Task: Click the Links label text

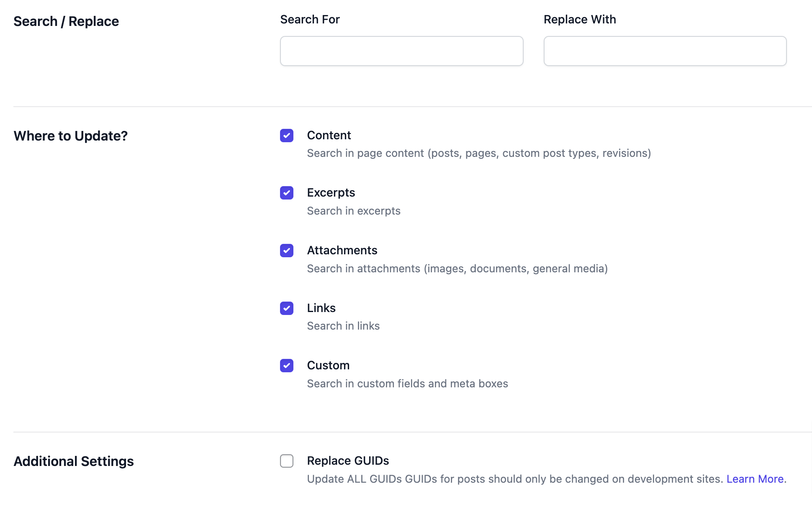Action: [321, 308]
